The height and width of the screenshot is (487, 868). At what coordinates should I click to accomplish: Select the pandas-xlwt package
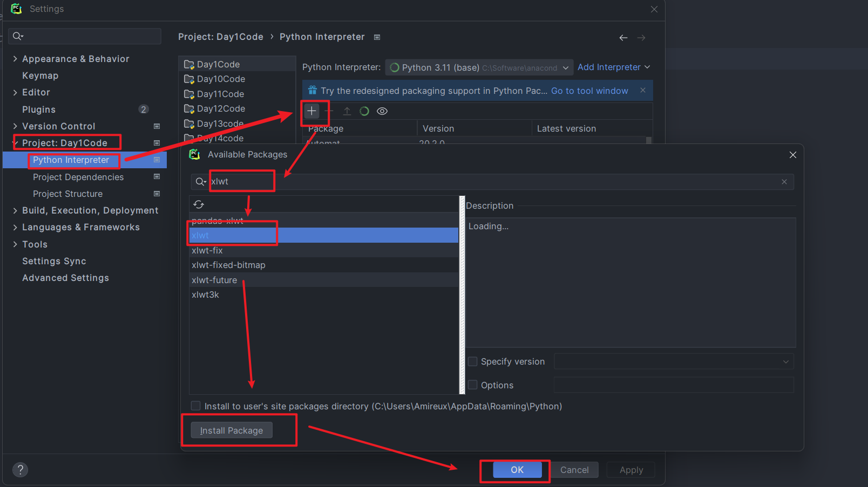324,221
